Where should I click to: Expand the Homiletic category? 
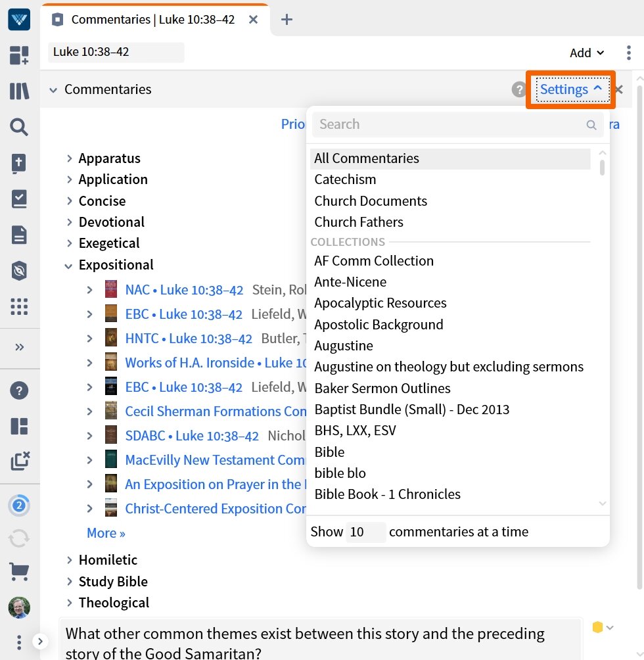[70, 560]
